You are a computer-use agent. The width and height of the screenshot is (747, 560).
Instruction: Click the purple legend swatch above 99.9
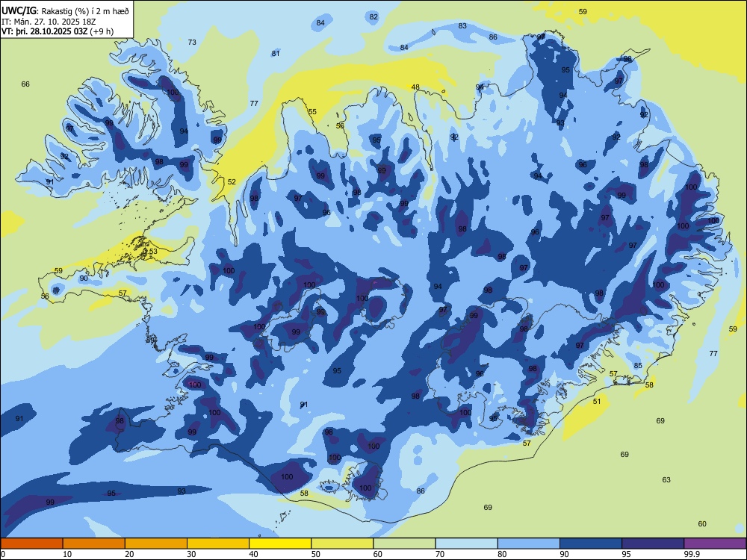click(x=715, y=544)
